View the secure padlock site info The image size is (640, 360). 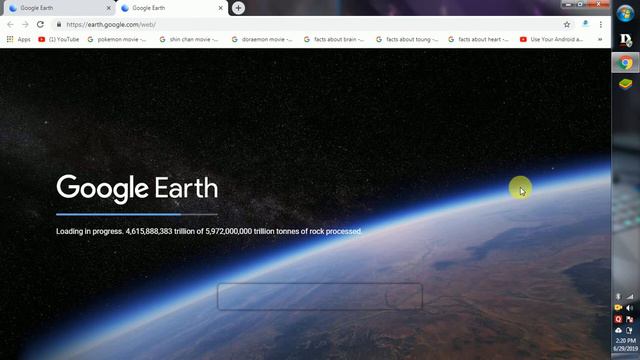point(59,24)
